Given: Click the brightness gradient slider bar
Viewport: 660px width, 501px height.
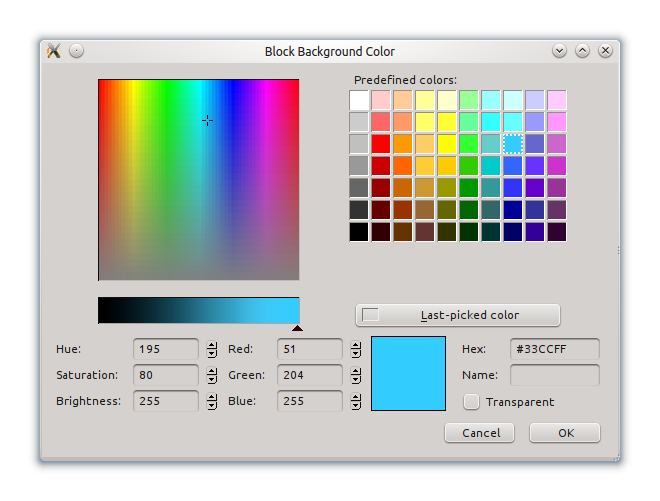Looking at the screenshot, I should [198, 310].
